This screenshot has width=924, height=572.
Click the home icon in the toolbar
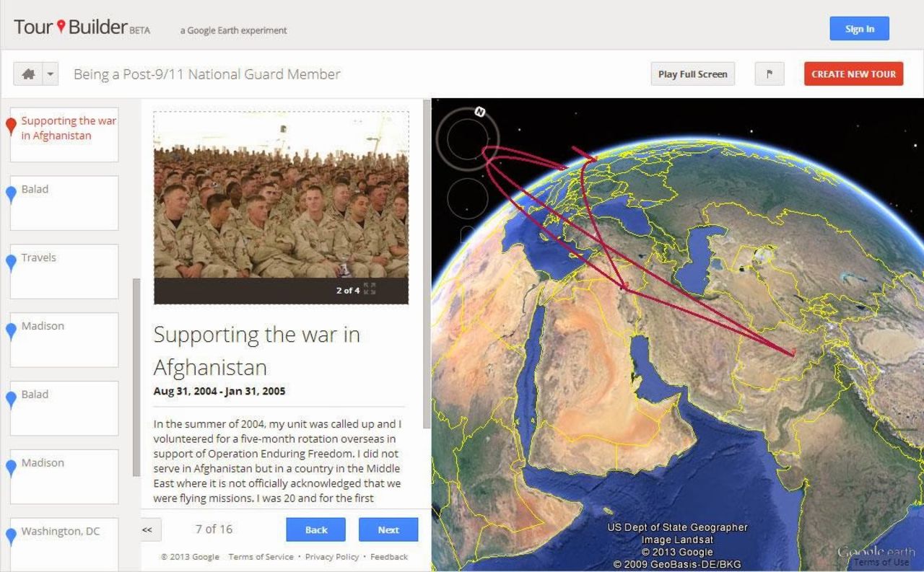(30, 74)
